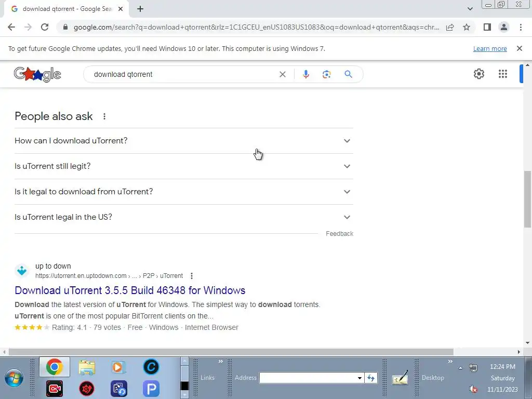
Task: Open Google quick settings gear
Action: tap(478, 74)
